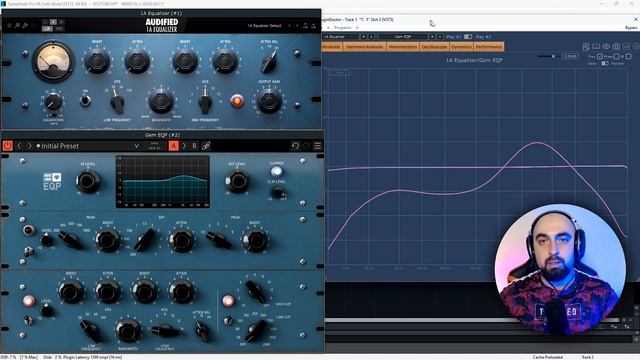Open the Hammerstein tab in PluginDoctor
640x360 pixels.
402,47
